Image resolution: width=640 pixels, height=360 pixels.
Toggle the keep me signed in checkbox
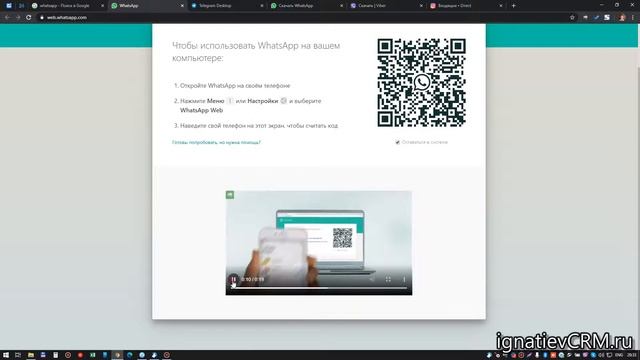(x=397, y=142)
